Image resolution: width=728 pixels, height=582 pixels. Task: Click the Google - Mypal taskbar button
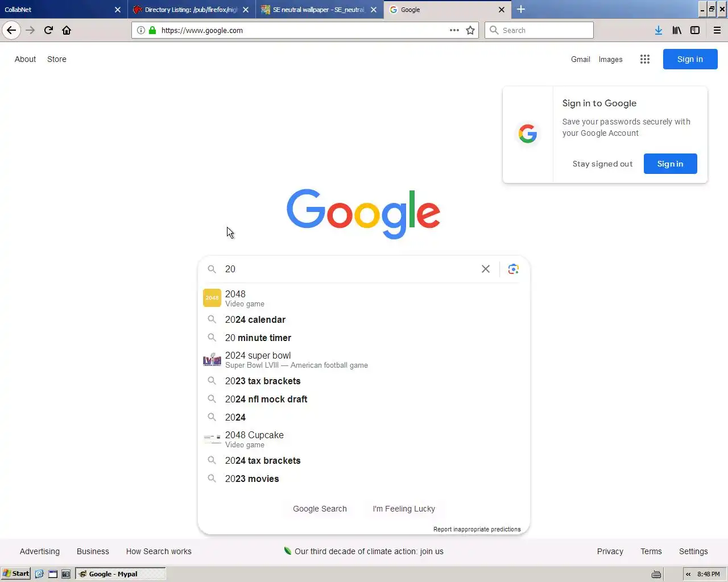(121, 573)
